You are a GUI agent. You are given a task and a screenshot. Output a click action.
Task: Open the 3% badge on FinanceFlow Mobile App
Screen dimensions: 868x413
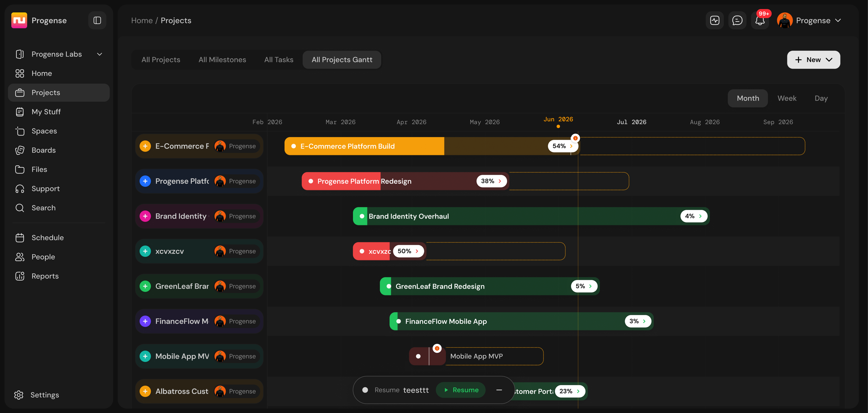click(x=637, y=321)
